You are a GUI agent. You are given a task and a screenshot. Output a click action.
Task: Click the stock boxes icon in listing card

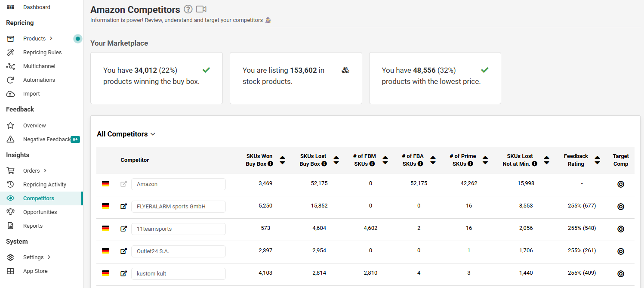coord(345,70)
